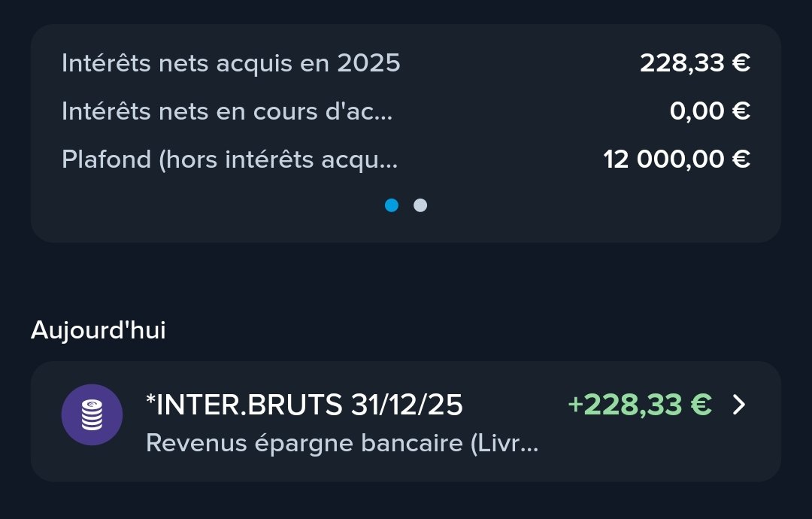Tap the 'Plafond (hors intérêts' label
Viewport: 812px width, 519px height.
coord(229,159)
